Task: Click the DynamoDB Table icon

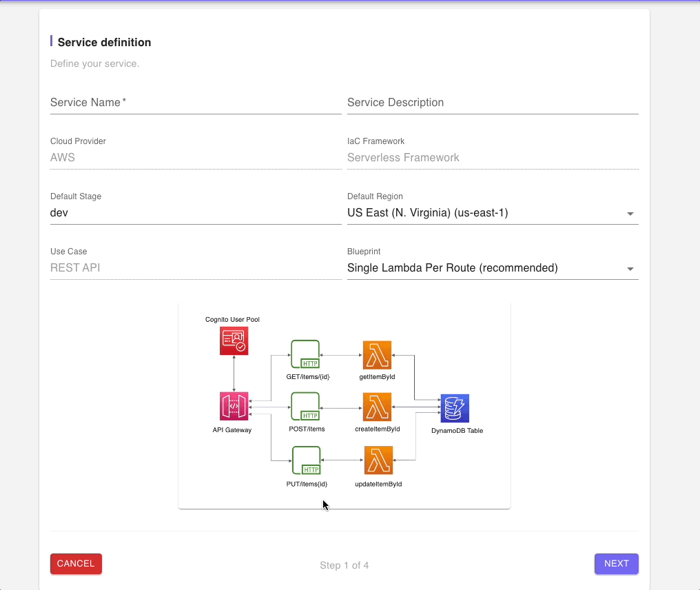Action: (x=455, y=408)
